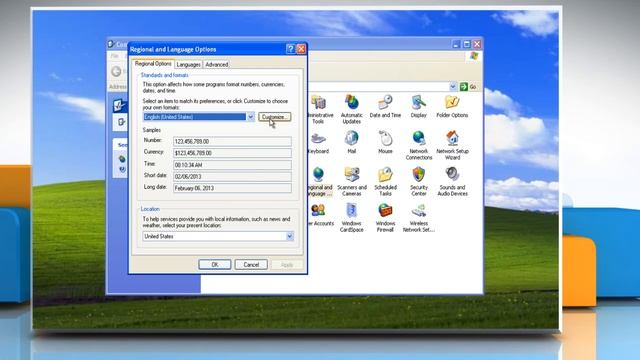Click the Short date sample field

[x=232, y=176]
